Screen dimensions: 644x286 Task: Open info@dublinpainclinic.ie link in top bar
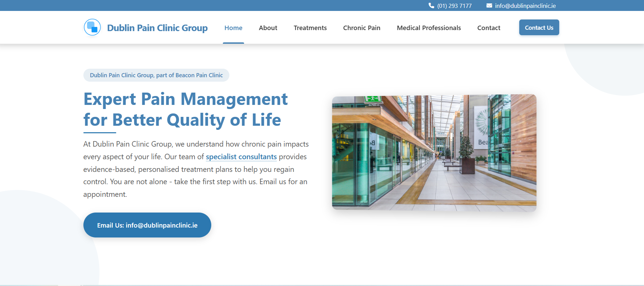coord(525,6)
